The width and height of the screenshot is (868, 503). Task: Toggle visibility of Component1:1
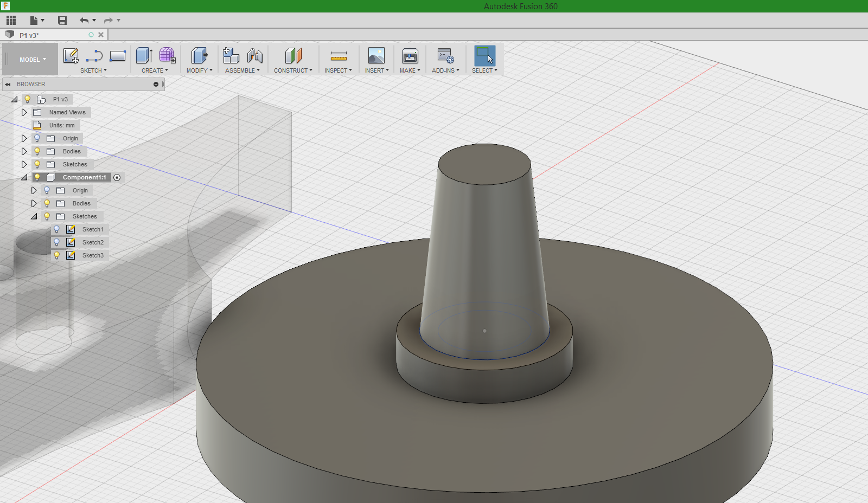(37, 177)
